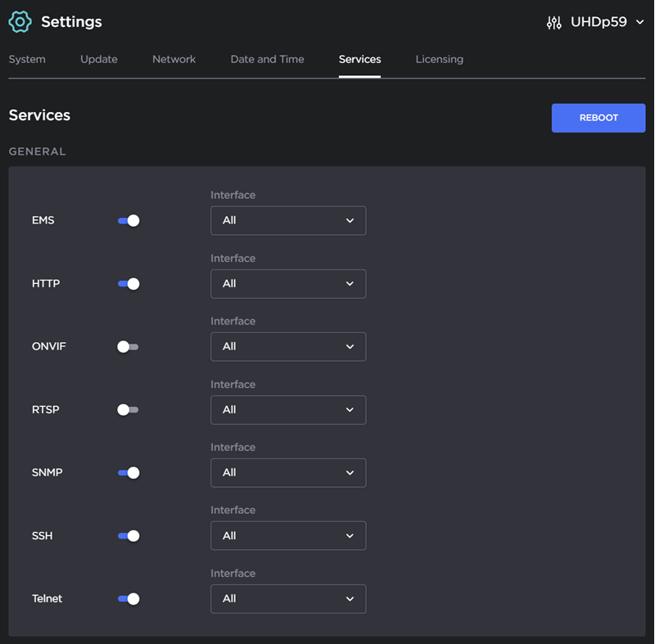Image resolution: width=655 pixels, height=644 pixels.
Task: Expand the ONVIF Interface selector
Action: click(x=288, y=346)
